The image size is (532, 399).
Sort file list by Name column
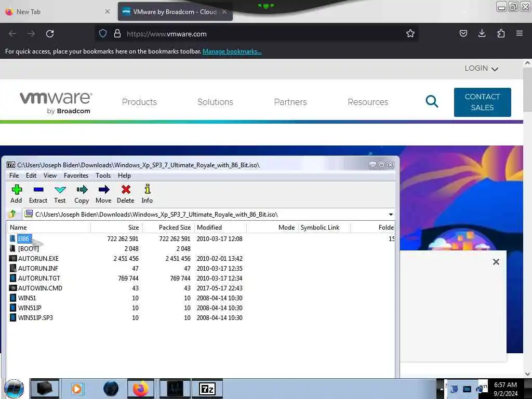[49, 228]
